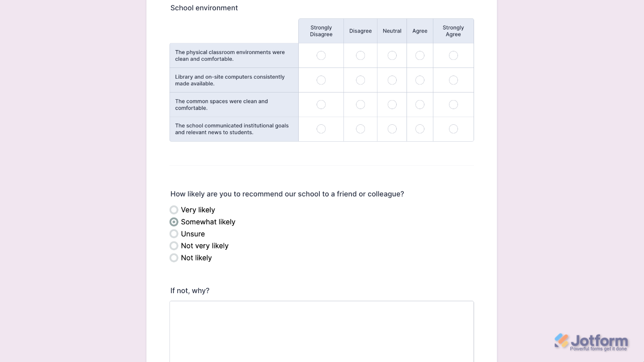Screen dimensions: 644x362
Task: Select Neutral for clean classroom environments
Action: coord(392,55)
